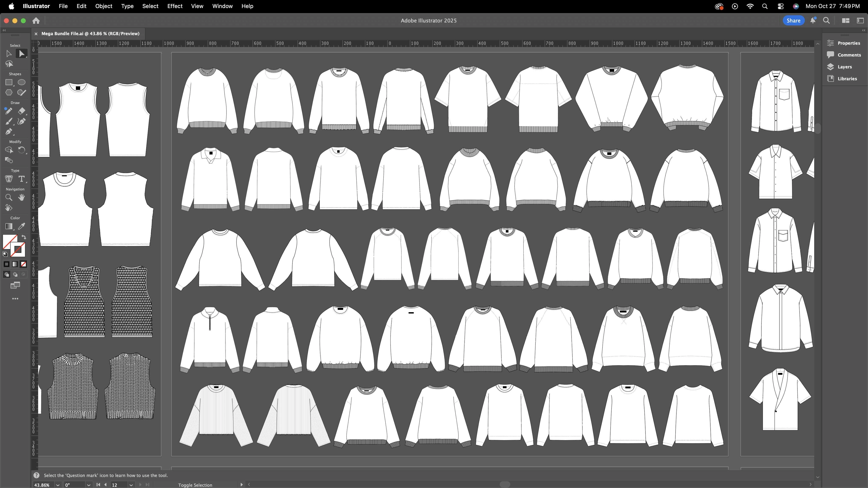This screenshot has width=868, height=488.
Task: Select the Rotate tool
Action: pyautogui.click(x=22, y=150)
